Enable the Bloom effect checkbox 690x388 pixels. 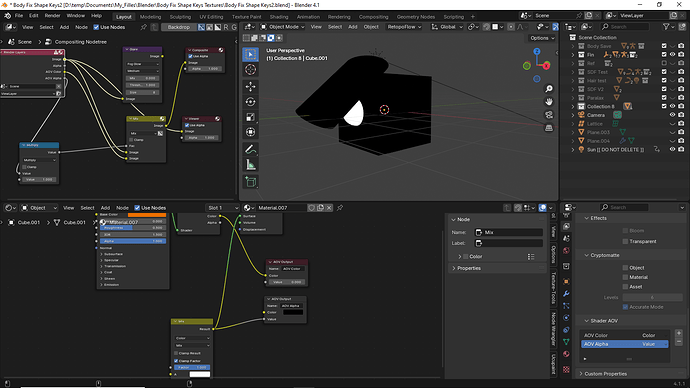point(625,231)
